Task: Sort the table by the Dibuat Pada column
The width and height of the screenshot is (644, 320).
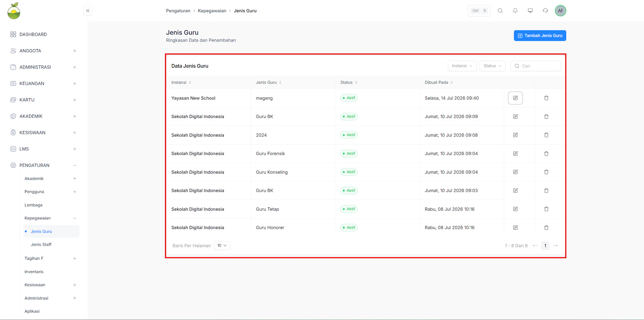Action: tap(439, 83)
